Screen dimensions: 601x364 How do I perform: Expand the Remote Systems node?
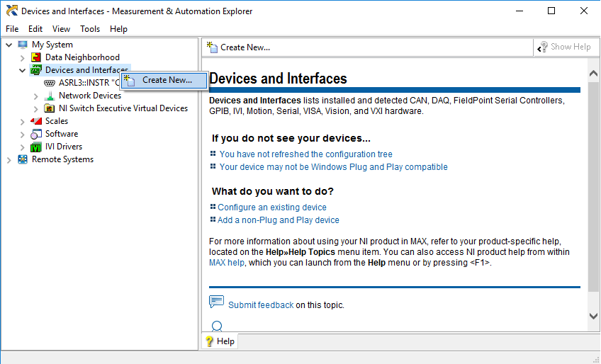click(9, 159)
